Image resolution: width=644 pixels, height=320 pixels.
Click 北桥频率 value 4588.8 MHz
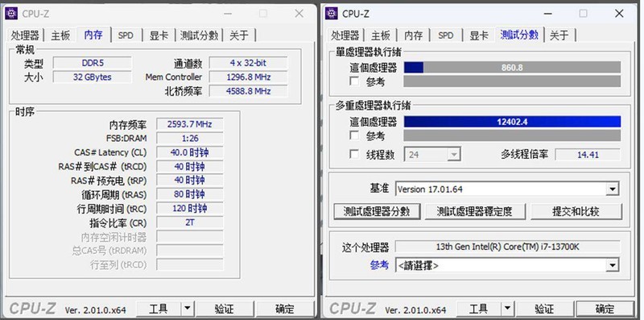248,91
